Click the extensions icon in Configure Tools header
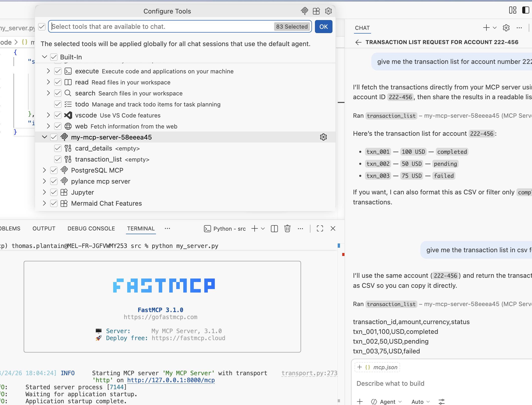 (x=316, y=11)
